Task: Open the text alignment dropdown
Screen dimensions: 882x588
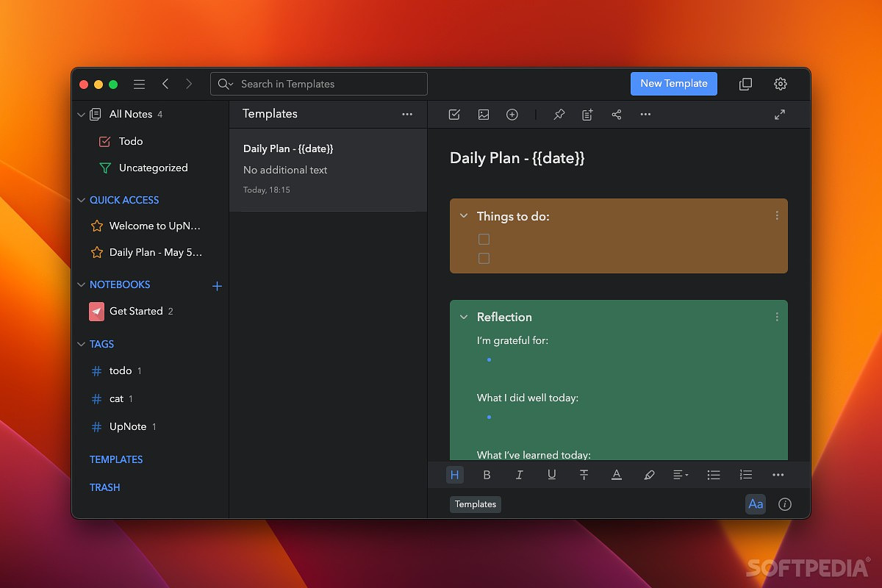Action: [x=681, y=475]
